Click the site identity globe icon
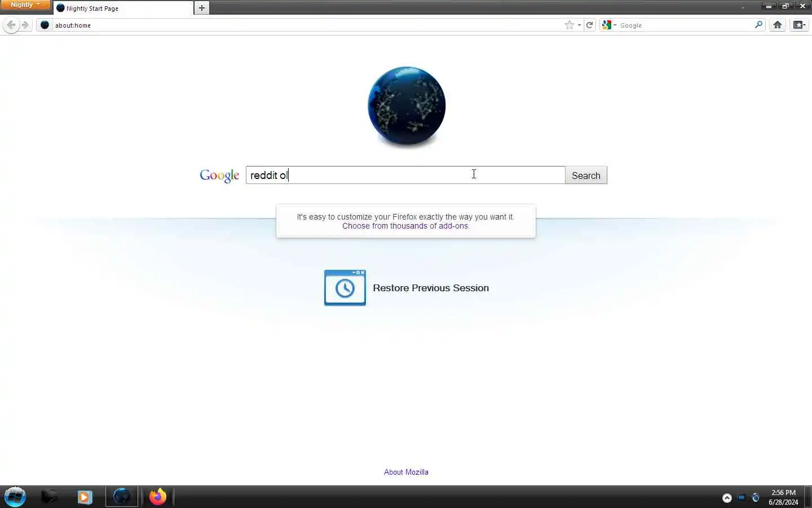This screenshot has width=812, height=508. click(x=45, y=25)
